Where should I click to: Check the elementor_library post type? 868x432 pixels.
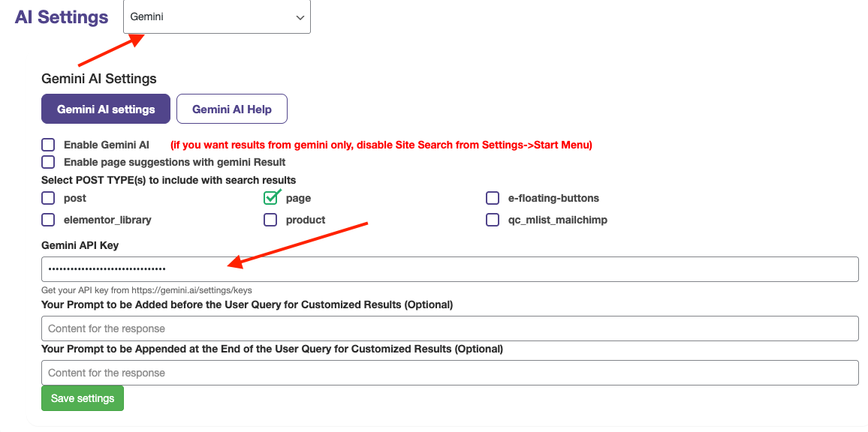48,220
